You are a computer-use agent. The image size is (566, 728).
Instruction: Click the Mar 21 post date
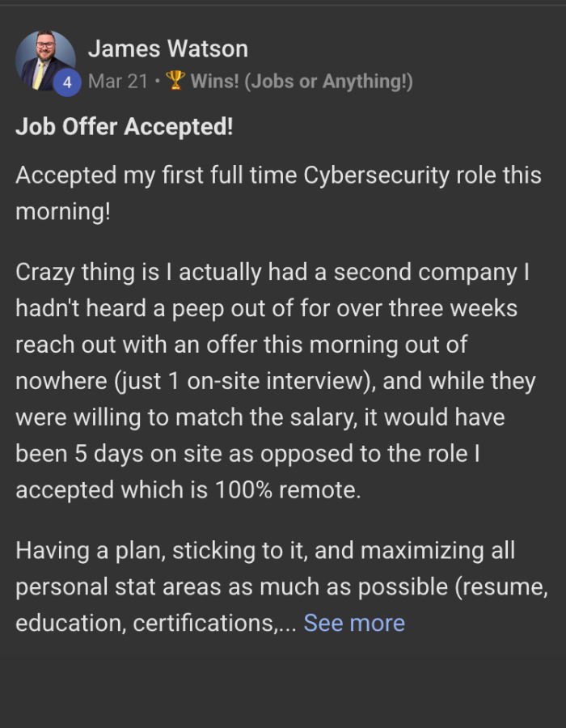pos(117,82)
